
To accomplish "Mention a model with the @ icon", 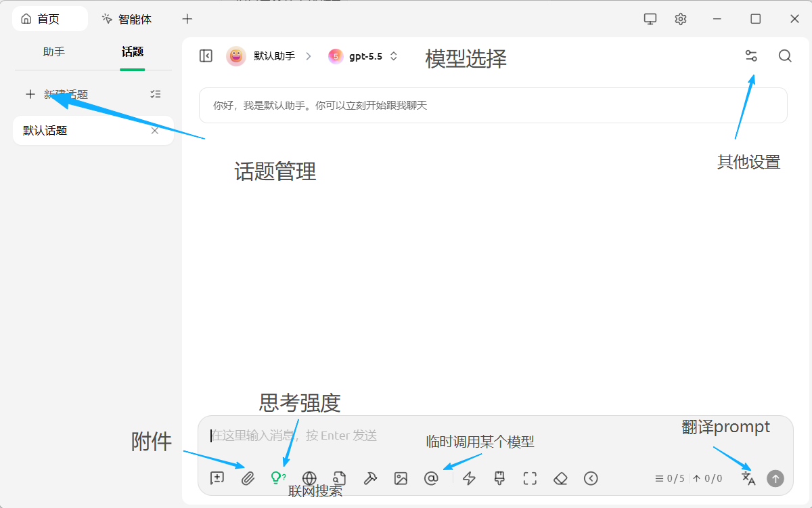I will click(431, 478).
